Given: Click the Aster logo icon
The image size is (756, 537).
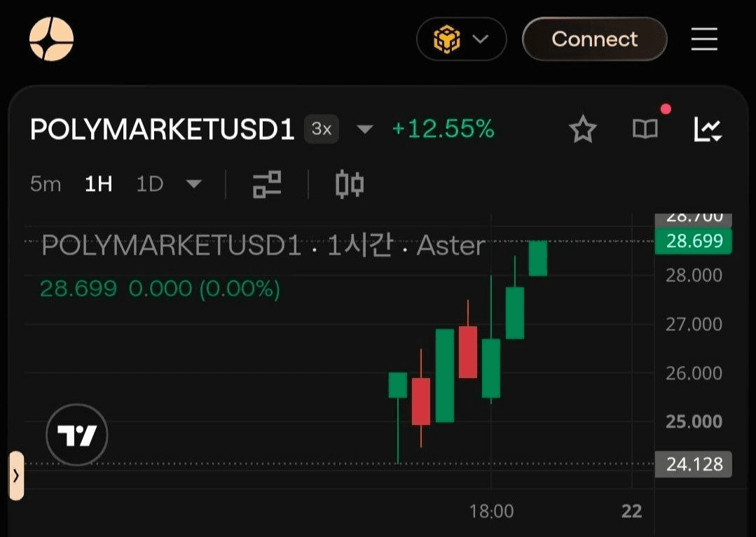Looking at the screenshot, I should (51, 39).
